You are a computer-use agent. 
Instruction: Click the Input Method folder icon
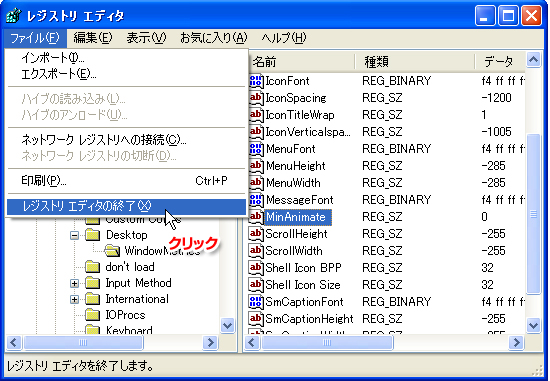pos(93,283)
